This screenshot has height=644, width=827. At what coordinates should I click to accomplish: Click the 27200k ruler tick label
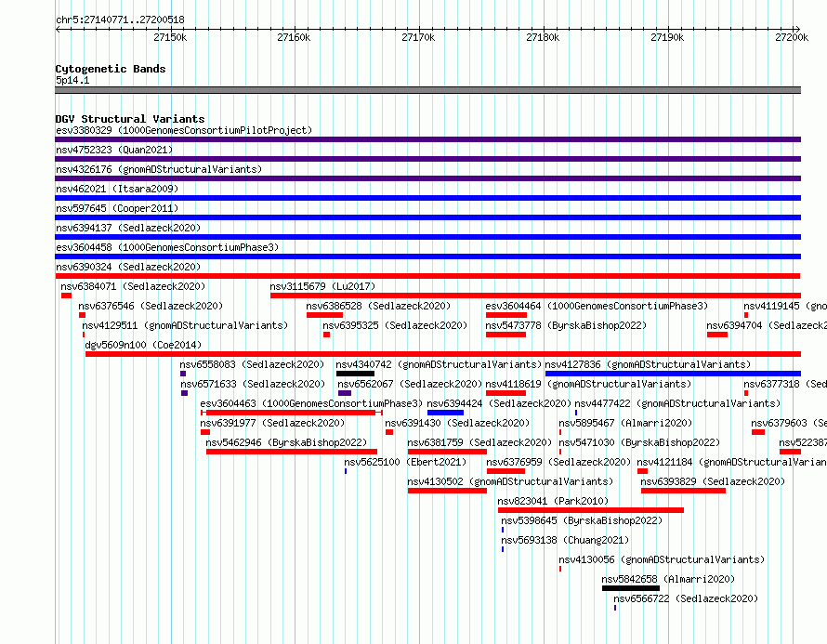(x=792, y=37)
